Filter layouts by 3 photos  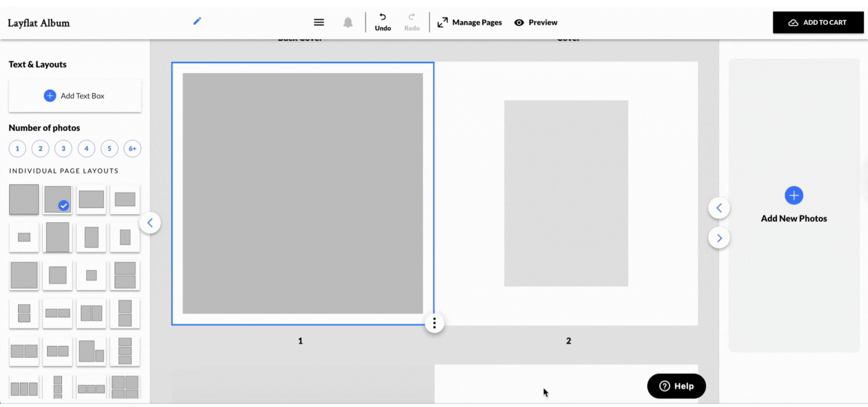click(x=63, y=148)
